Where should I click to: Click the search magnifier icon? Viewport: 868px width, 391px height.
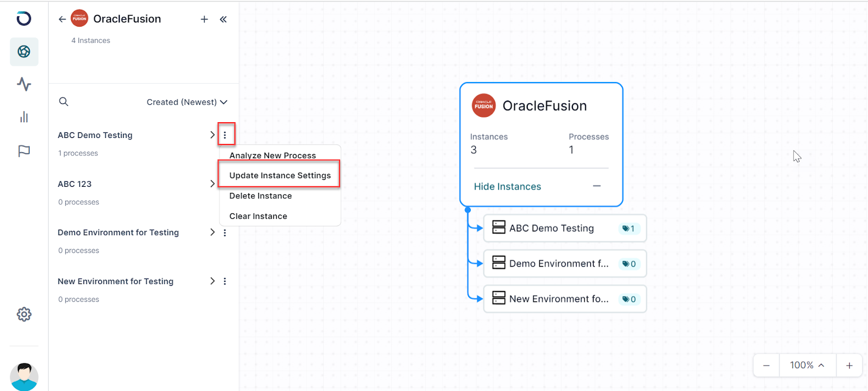click(x=63, y=102)
